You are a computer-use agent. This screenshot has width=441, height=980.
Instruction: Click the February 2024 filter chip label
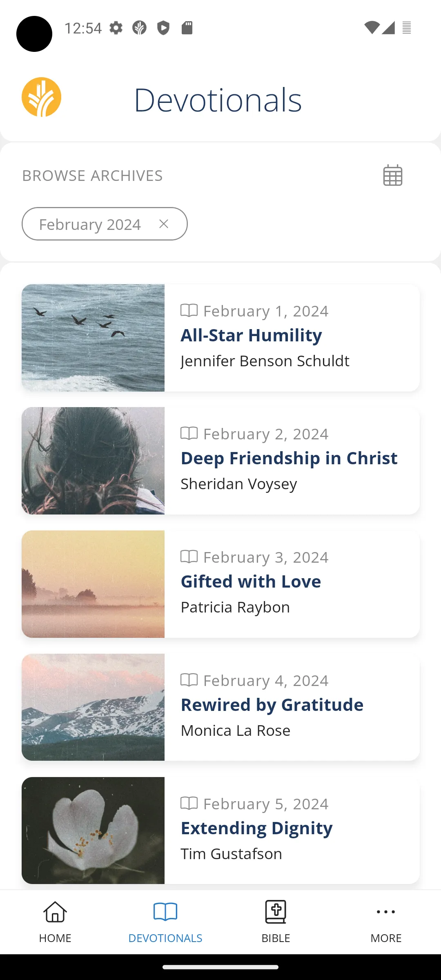pyautogui.click(x=90, y=224)
